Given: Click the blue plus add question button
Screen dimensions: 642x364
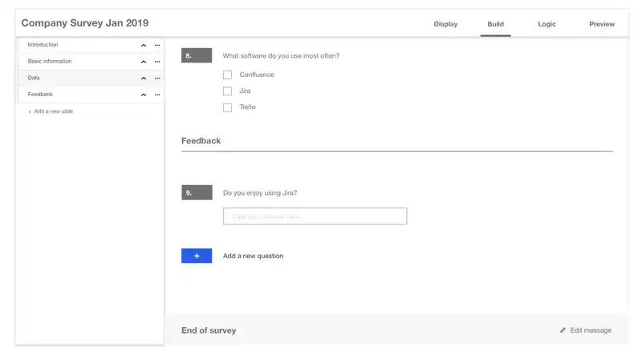Looking at the screenshot, I should click(197, 256).
